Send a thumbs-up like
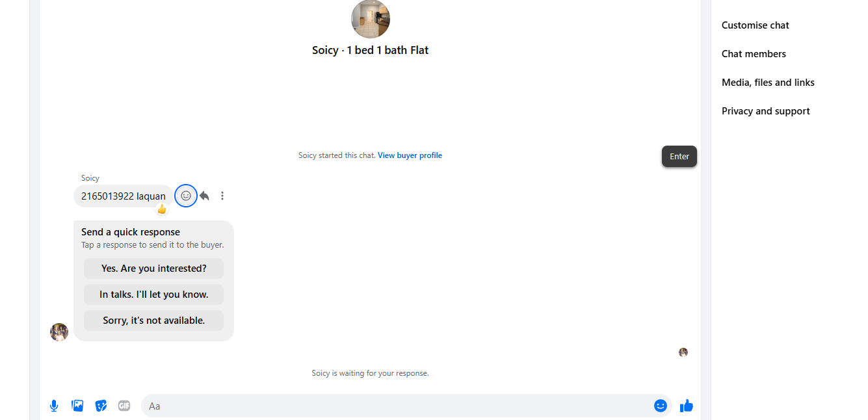The height and width of the screenshot is (420, 868). click(687, 406)
